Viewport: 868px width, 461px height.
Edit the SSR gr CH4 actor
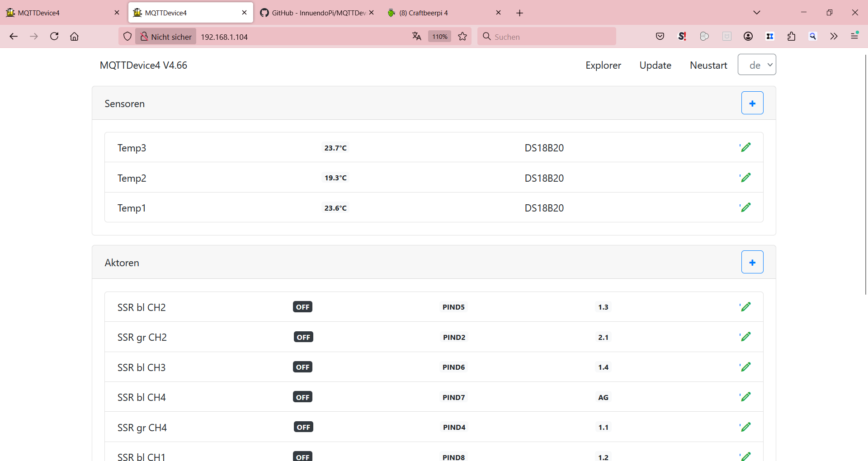(745, 427)
